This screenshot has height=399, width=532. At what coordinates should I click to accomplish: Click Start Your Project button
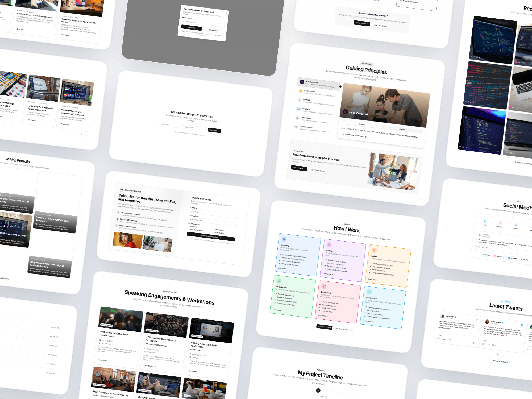(x=324, y=327)
